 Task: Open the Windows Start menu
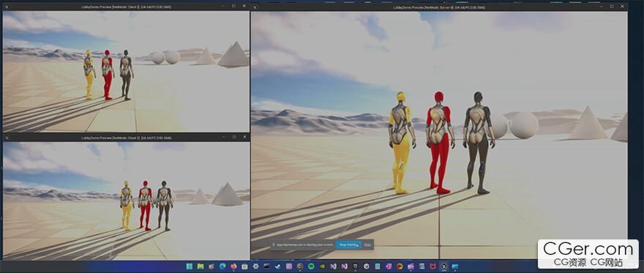190,266
